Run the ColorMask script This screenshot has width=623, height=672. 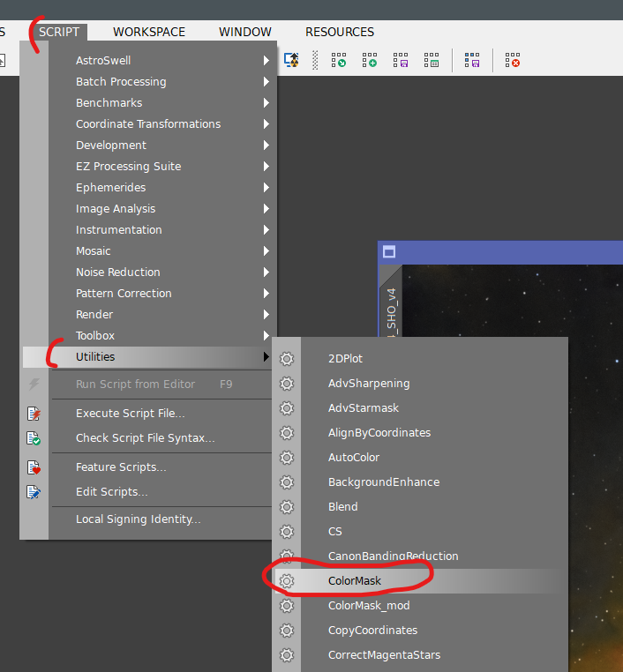pyautogui.click(x=355, y=581)
